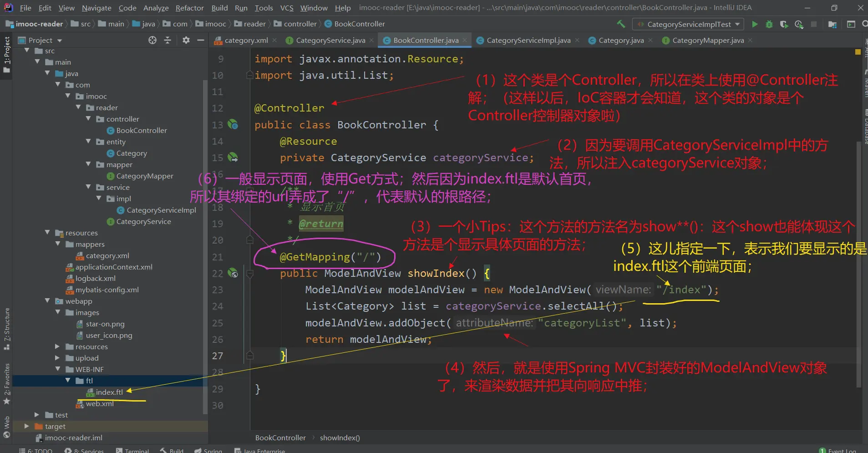Run with Coverage icon in toolbar
Viewport: 868px width, 453px height.
coord(783,24)
